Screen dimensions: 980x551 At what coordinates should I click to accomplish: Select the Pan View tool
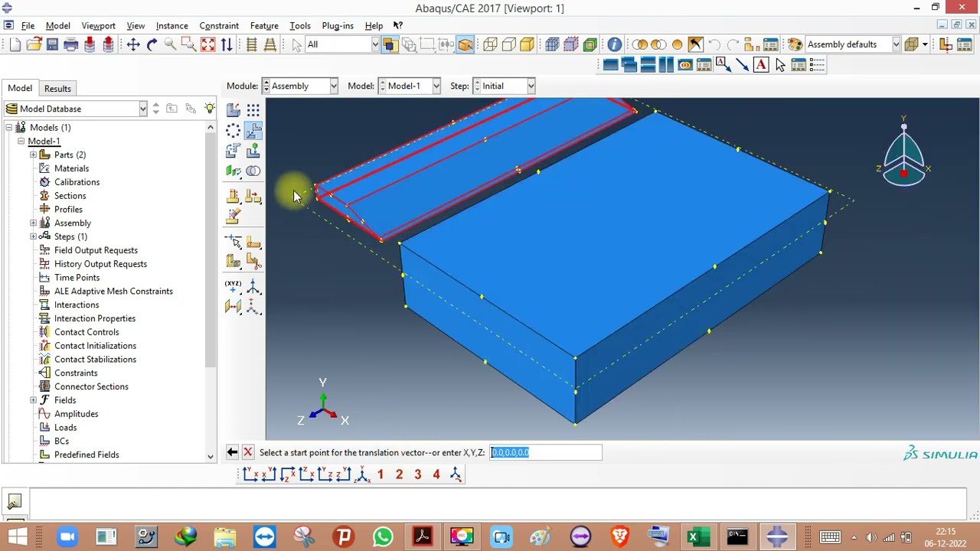133,44
